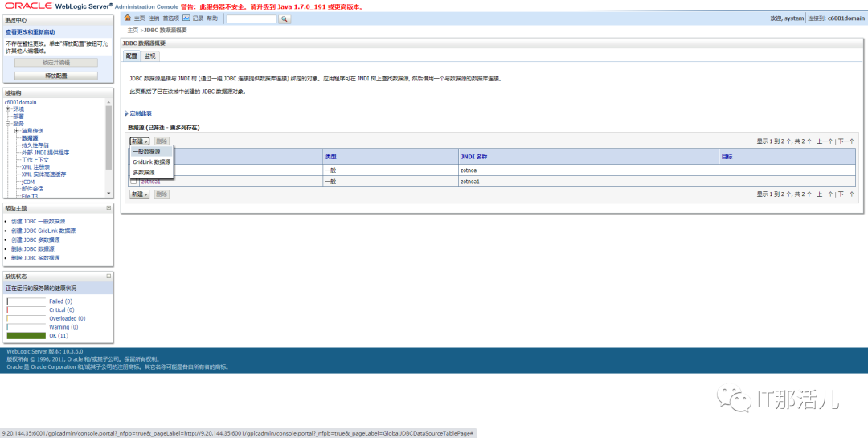868x438 pixels.
Task: Click upper 上一个 pagination link
Action: [x=825, y=141]
